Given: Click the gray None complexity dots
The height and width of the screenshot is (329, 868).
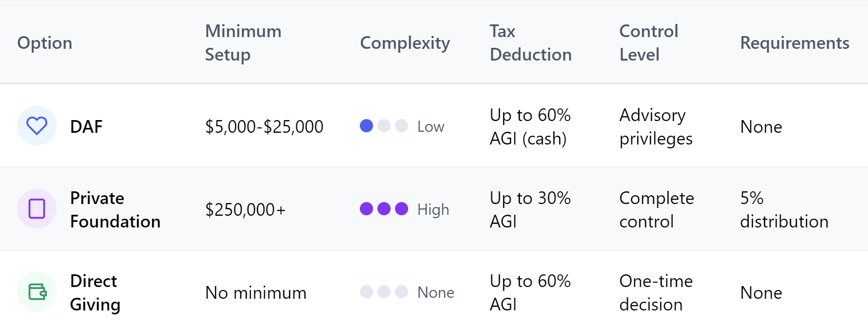Looking at the screenshot, I should pos(384,292).
